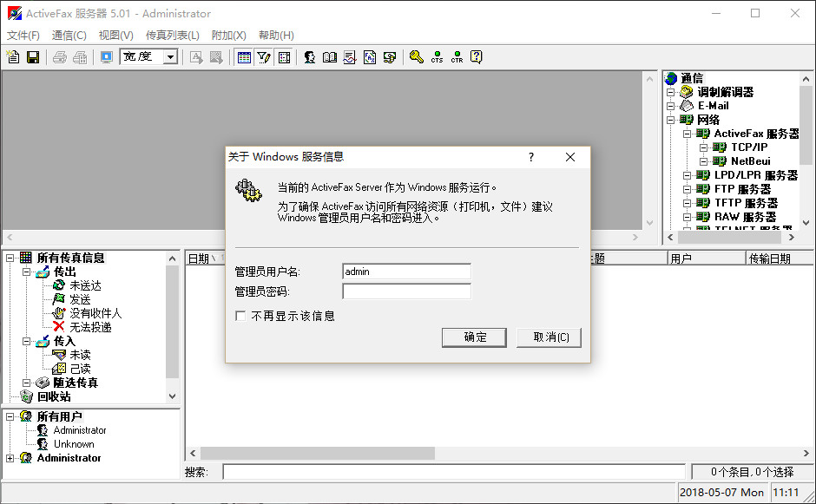Collapse the 网络 tree node
This screenshot has width=816, height=504.
[x=670, y=120]
